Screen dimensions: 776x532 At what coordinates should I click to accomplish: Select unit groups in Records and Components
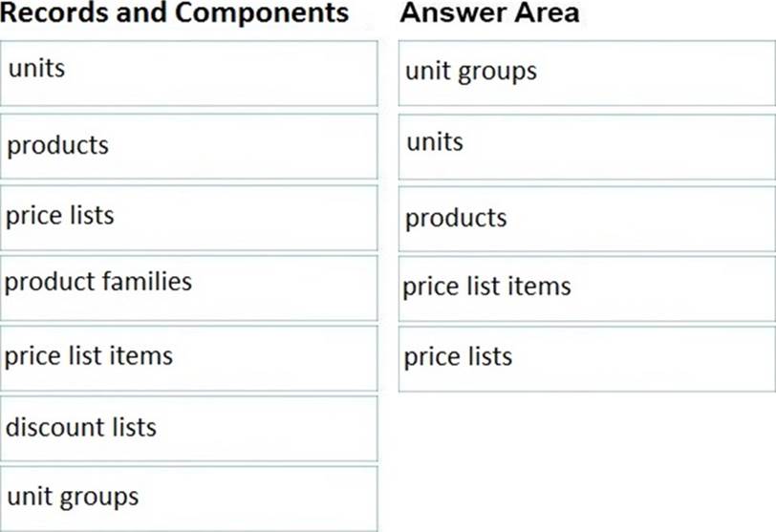click(188, 498)
